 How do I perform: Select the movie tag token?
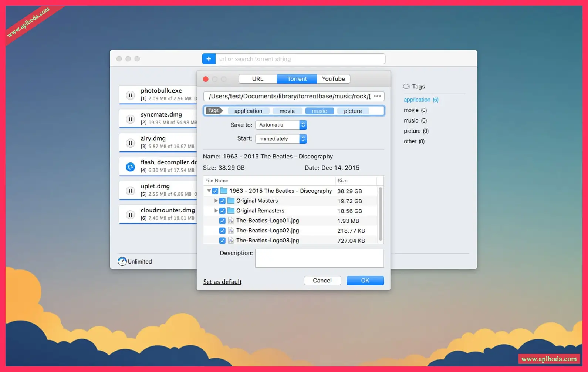tap(287, 111)
